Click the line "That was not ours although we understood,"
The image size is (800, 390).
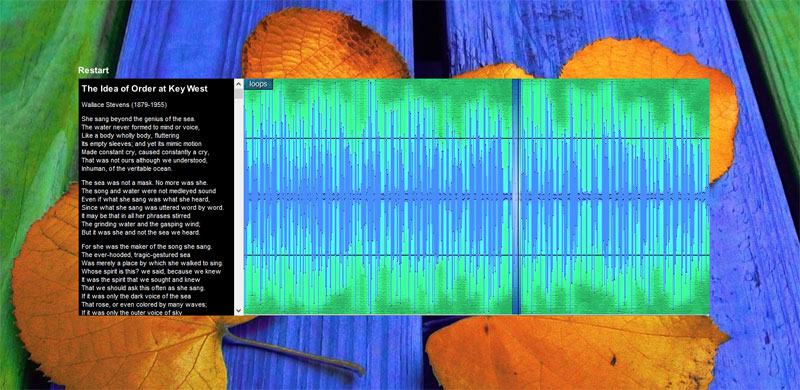pos(144,160)
